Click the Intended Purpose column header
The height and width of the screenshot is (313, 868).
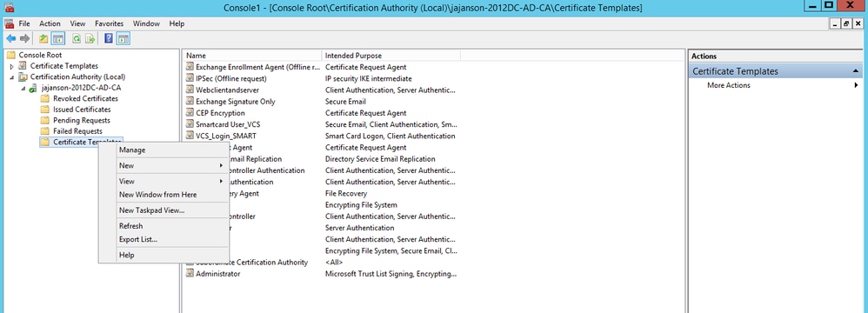tap(391, 56)
